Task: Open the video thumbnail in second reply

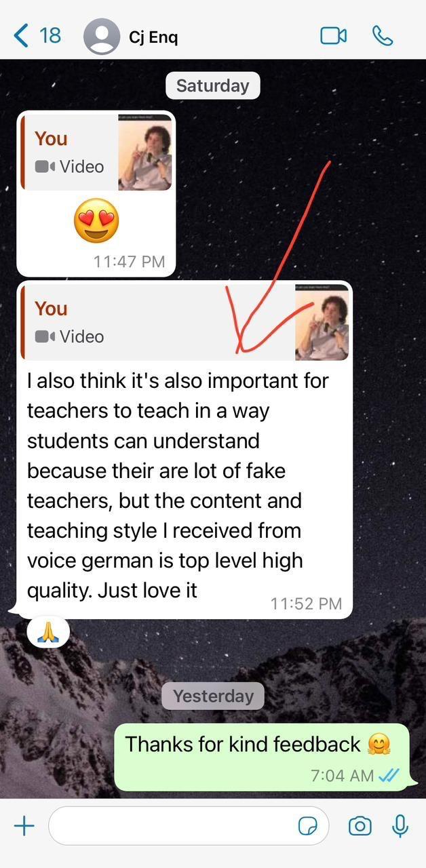Action: 322,323
